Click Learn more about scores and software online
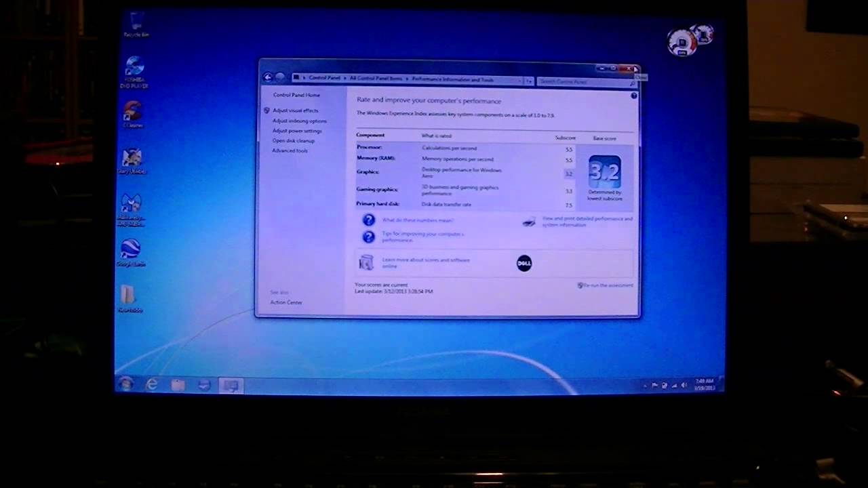 pyautogui.click(x=426, y=262)
